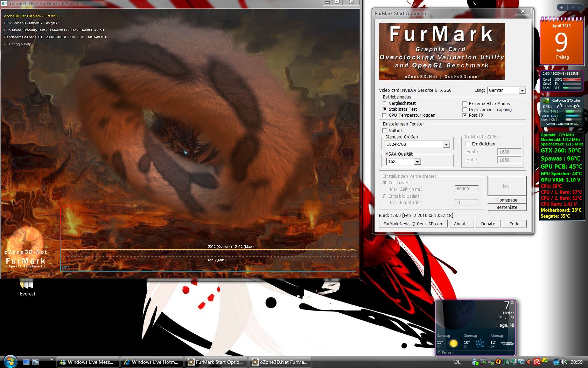Click the sun icon for Samstag forecast

tap(454, 343)
